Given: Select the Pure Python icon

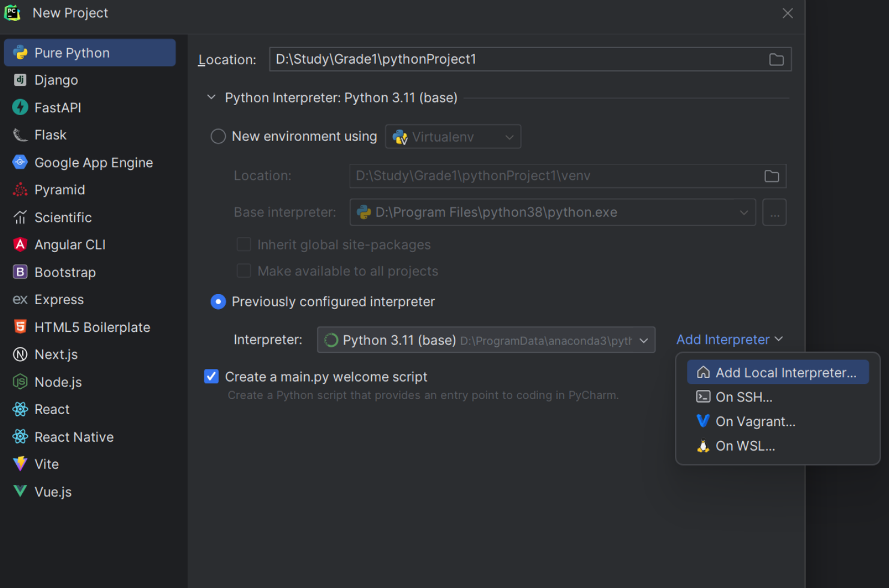Looking at the screenshot, I should (20, 53).
